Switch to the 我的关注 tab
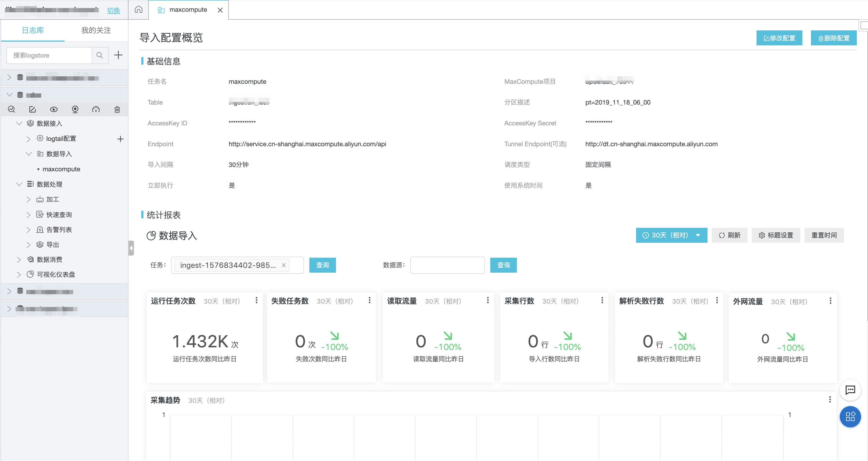Screen dimensions: 868x461 [x=96, y=30]
